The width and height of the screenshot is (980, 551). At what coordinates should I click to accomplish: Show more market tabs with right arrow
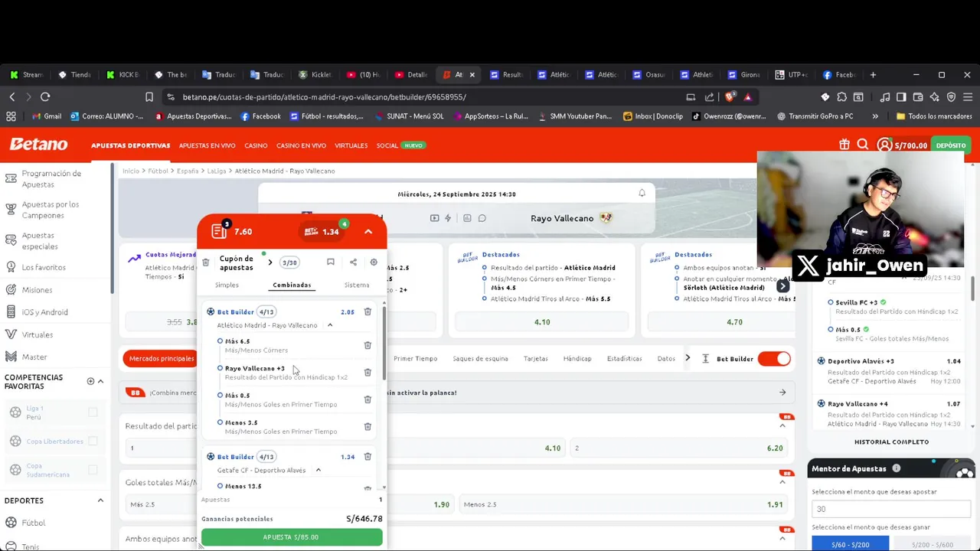(687, 358)
